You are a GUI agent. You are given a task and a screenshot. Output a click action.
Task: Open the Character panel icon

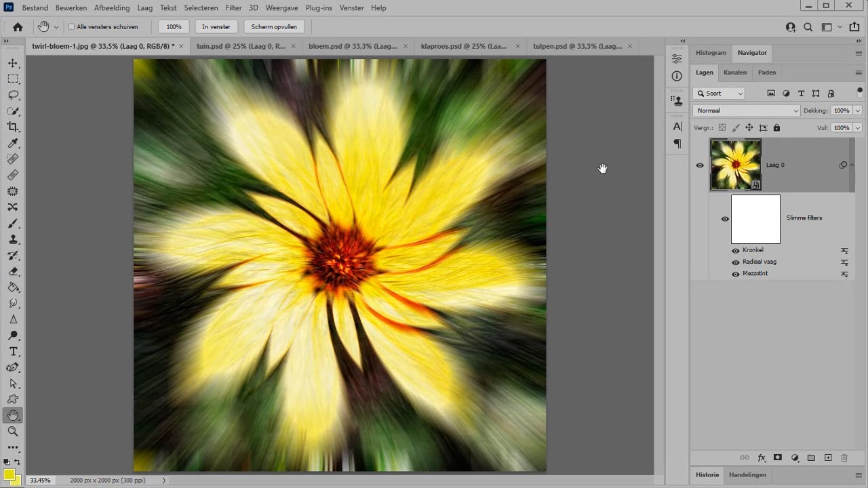[x=677, y=127]
